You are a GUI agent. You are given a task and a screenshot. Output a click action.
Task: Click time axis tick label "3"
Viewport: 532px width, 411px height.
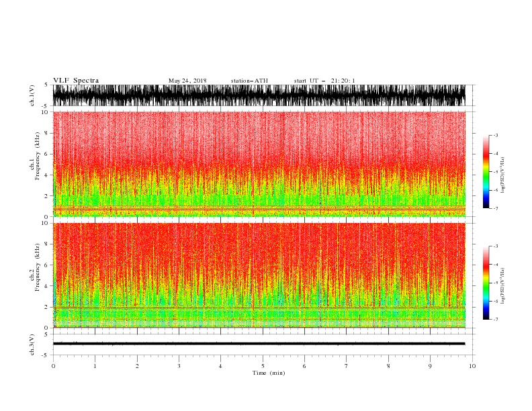(179, 366)
